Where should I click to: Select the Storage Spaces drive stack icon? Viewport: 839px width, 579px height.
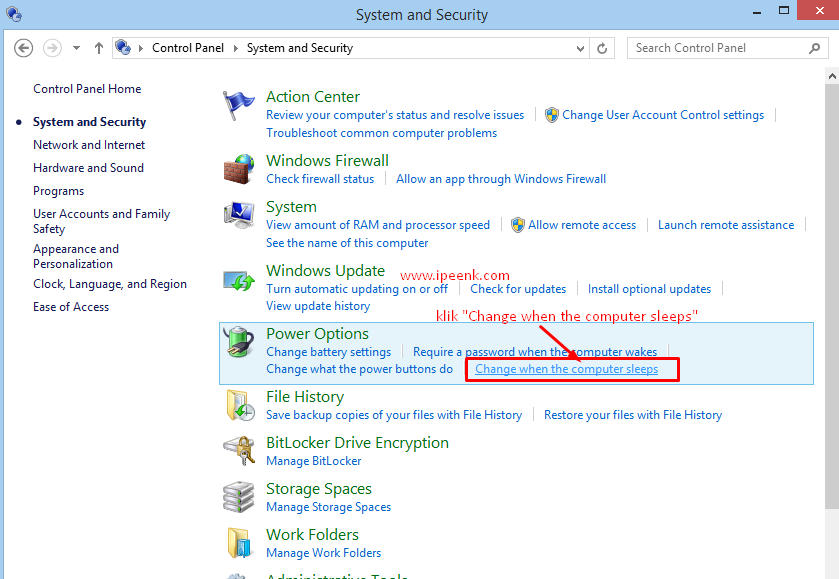pos(239,496)
